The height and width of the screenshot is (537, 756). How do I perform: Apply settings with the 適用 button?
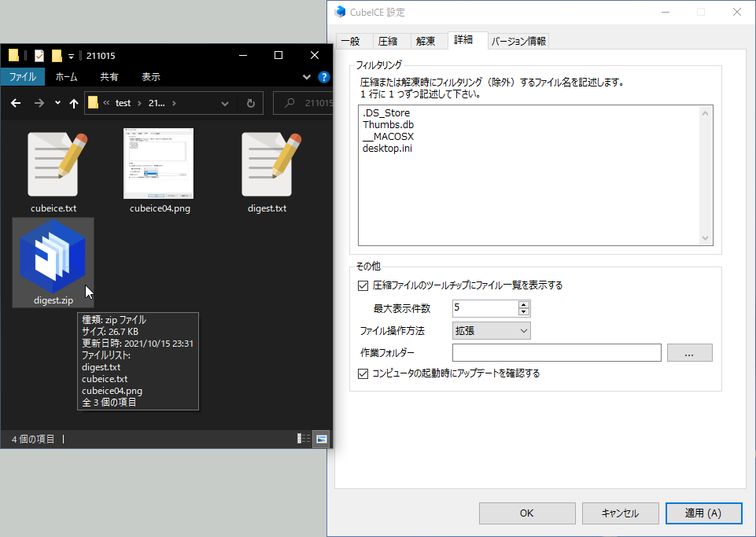703,513
